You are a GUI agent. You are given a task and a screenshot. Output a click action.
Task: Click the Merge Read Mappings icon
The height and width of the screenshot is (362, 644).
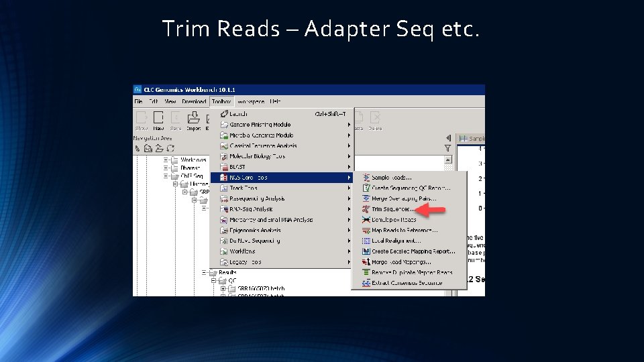click(366, 262)
